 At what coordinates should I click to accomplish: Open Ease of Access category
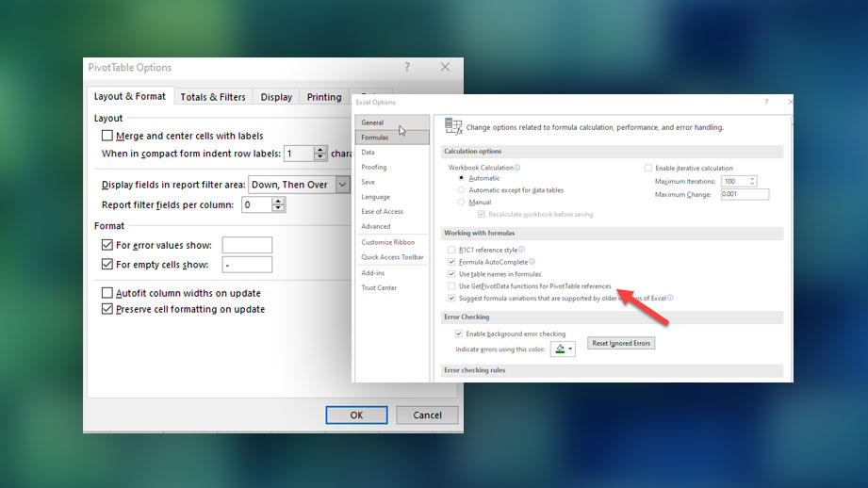392,211
